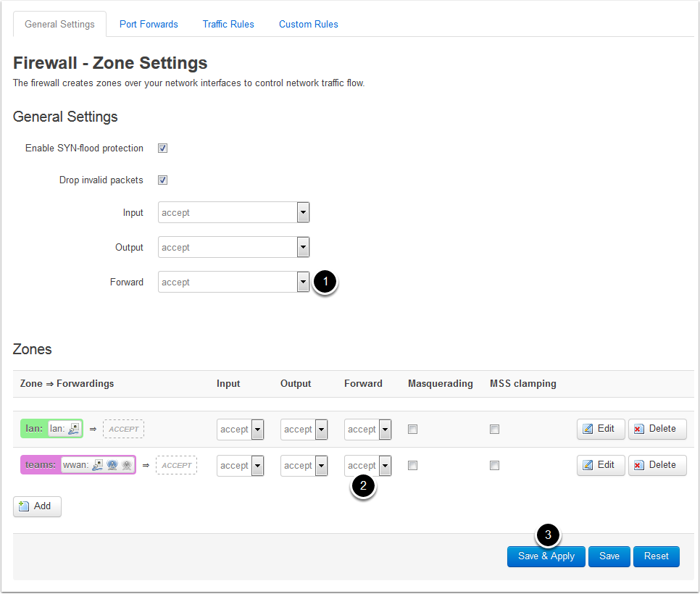Delete the lan zone
The image size is (700, 594).
click(x=657, y=429)
